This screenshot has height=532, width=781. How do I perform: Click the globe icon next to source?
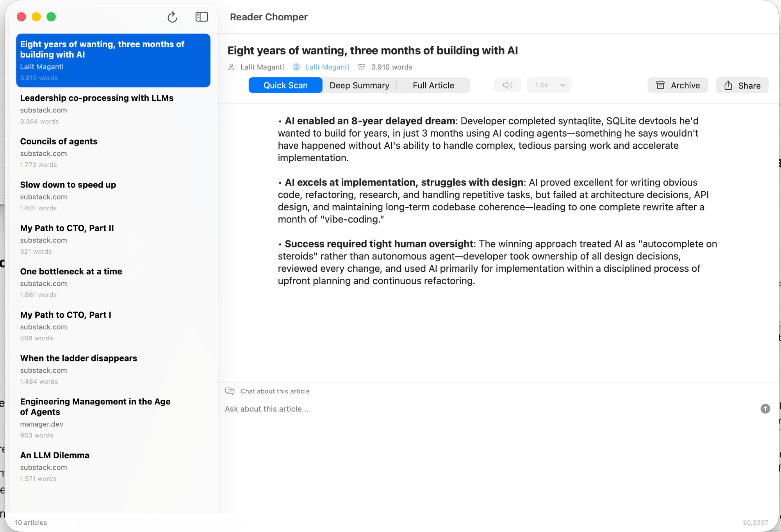tap(296, 67)
